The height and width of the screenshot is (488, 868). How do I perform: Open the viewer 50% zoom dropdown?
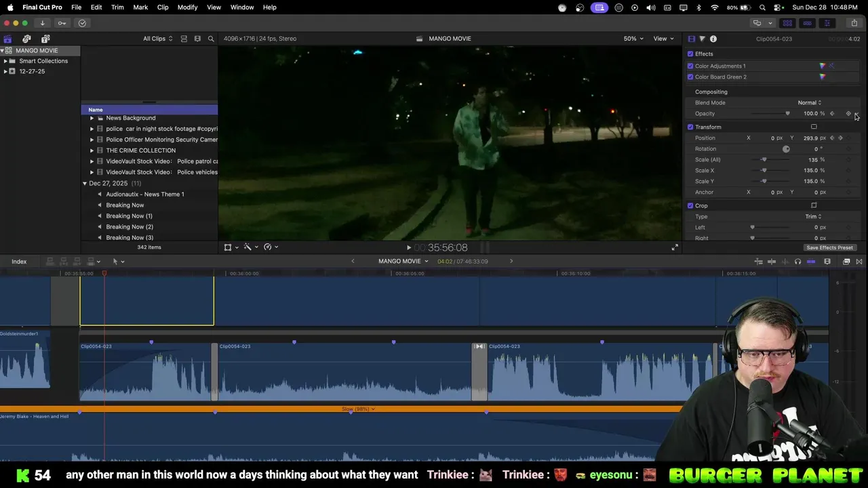point(633,39)
